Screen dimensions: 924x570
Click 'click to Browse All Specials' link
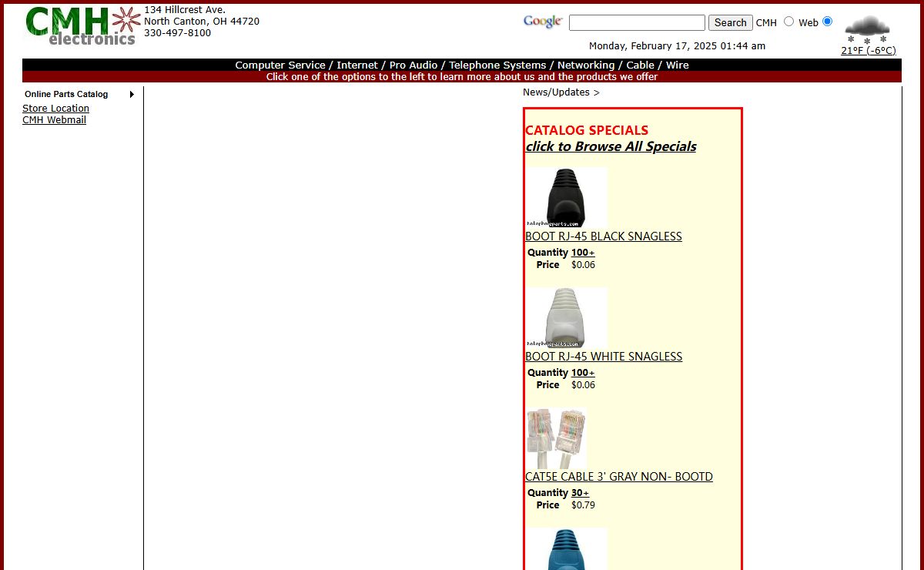pyautogui.click(x=611, y=146)
